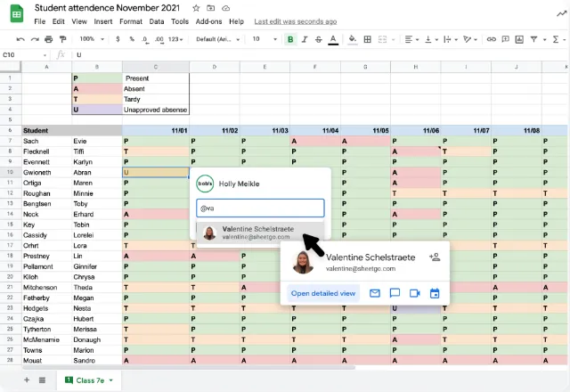Star the document
The width and height of the screenshot is (570, 392).
coord(196,8)
